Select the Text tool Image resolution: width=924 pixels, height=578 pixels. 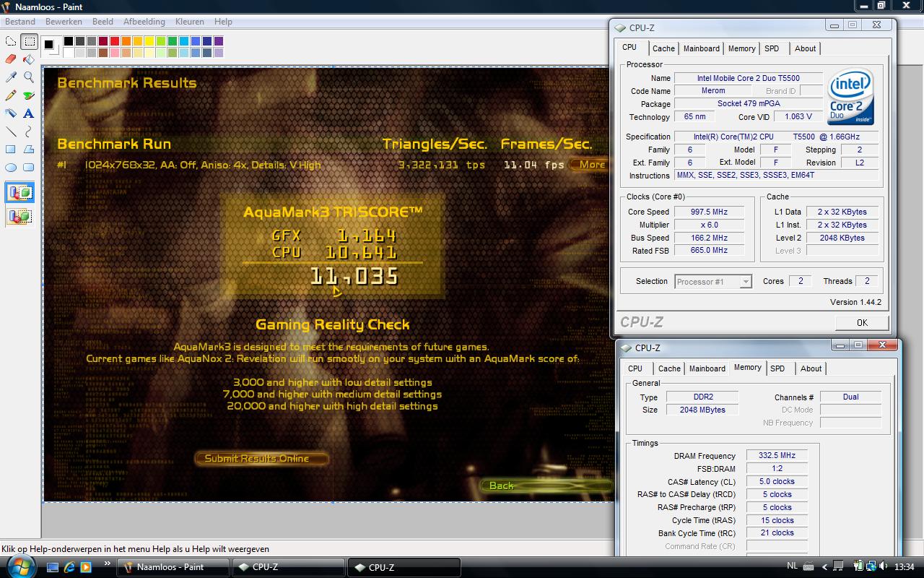(29, 113)
